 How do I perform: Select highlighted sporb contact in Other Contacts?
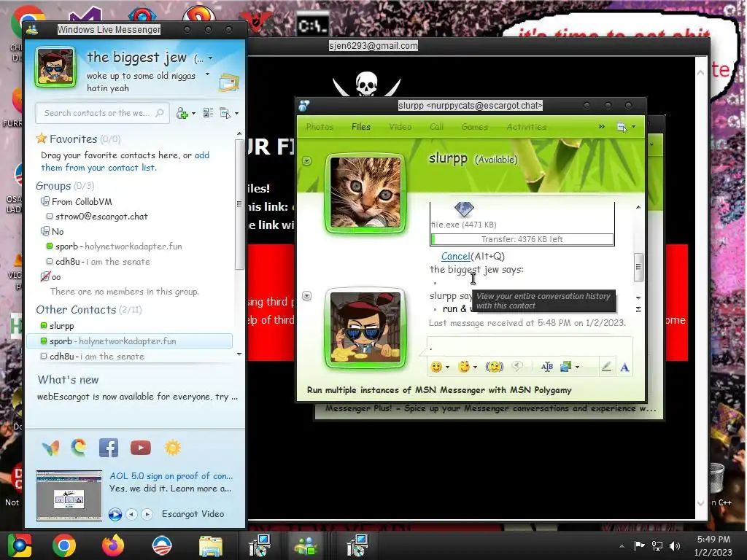coord(130,341)
